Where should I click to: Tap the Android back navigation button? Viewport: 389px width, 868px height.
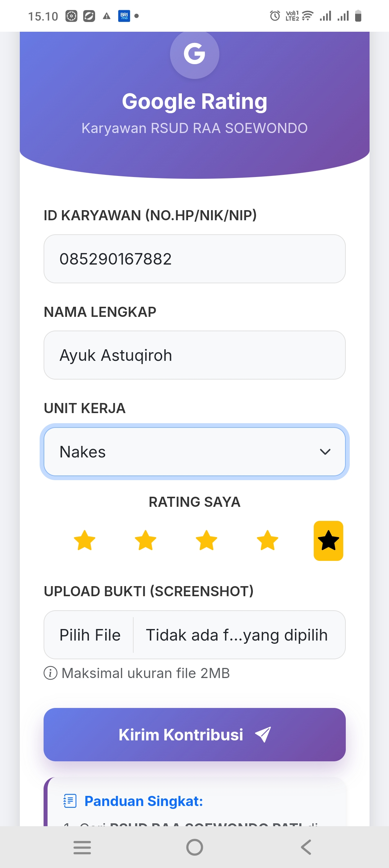306,847
